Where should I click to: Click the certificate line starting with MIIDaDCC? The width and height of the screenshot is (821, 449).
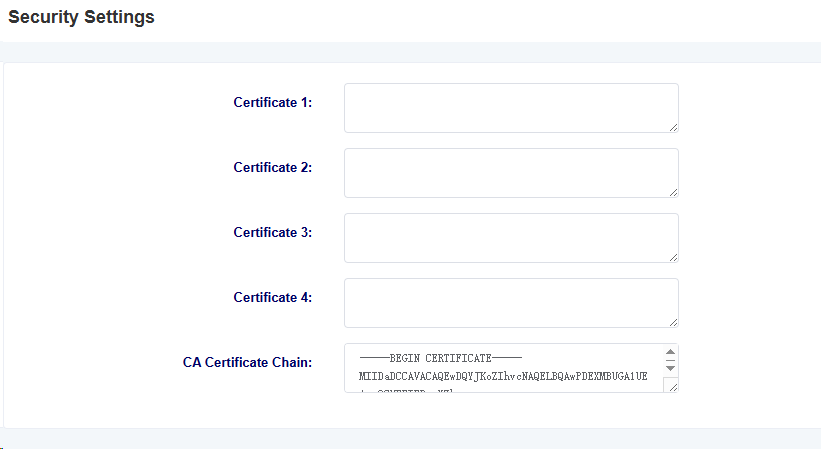pyautogui.click(x=503, y=376)
